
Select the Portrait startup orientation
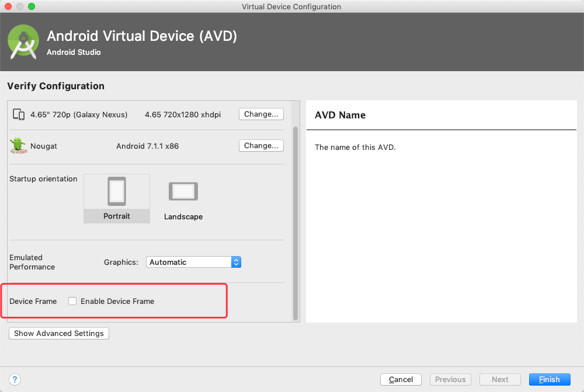[117, 198]
